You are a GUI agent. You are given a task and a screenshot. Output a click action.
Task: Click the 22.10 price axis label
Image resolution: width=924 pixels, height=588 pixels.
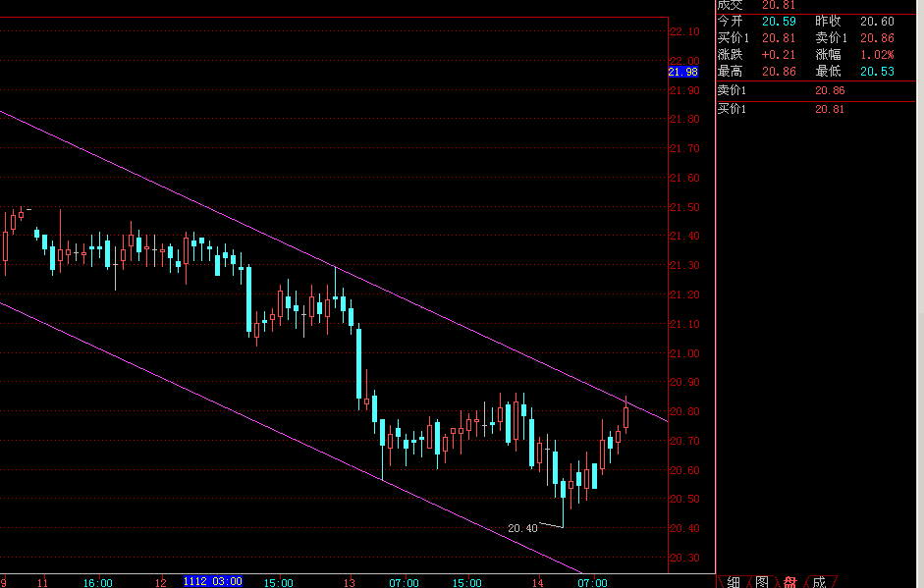point(684,31)
